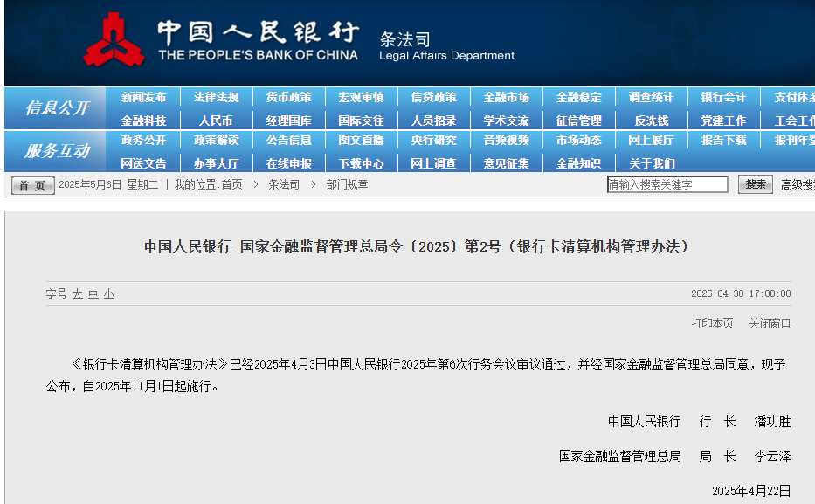Click the 首页 home button
The width and height of the screenshot is (815, 504).
click(x=32, y=185)
